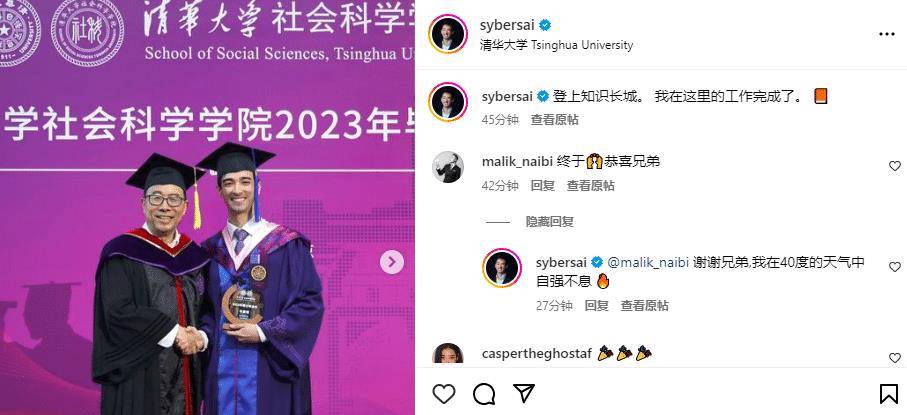This screenshot has width=907, height=415.
Task: Click sybersai's avatar in the header
Action: tap(448, 34)
